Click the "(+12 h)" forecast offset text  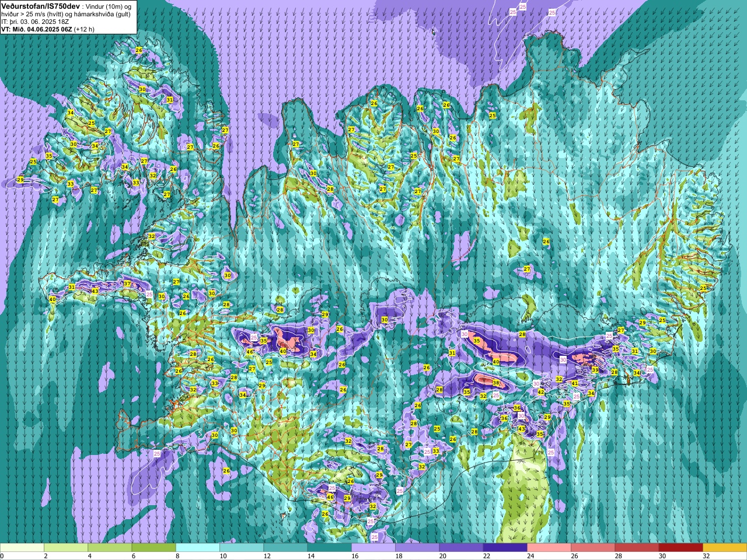tap(84, 29)
